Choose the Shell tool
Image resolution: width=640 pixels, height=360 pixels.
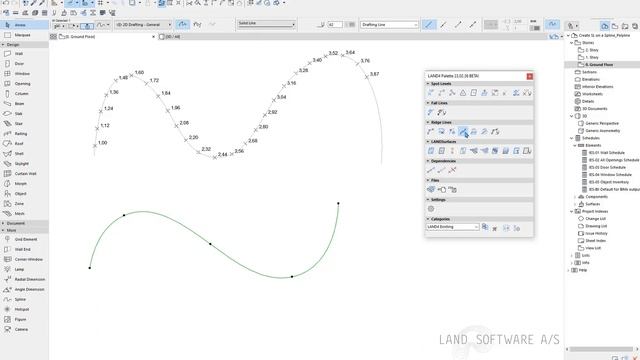tap(24, 153)
